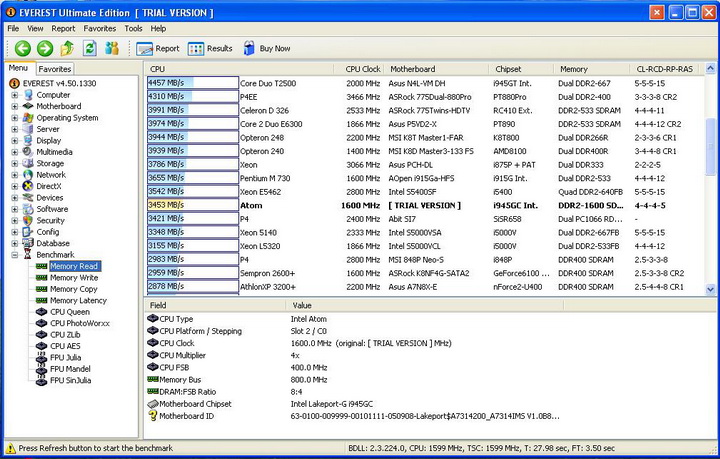Click the green Back arrow toolbar icon
Image resolution: width=720 pixels, height=459 pixels.
coord(22,48)
